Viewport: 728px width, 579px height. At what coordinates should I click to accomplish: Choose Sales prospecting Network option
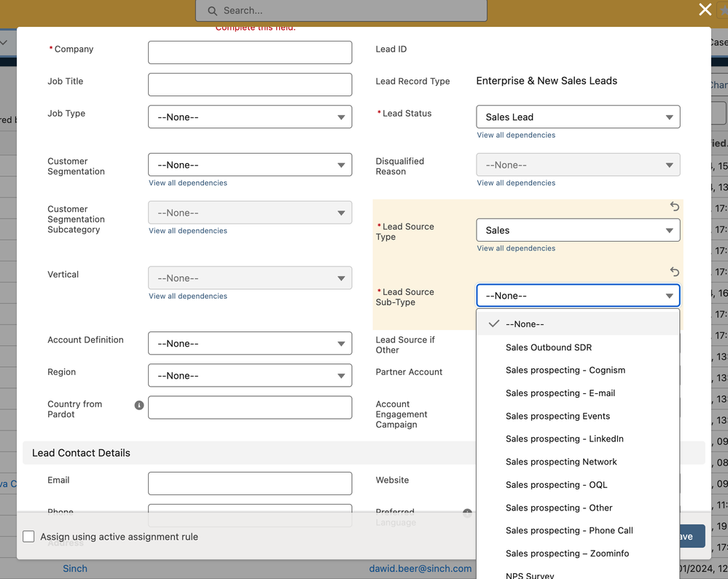tap(578, 462)
